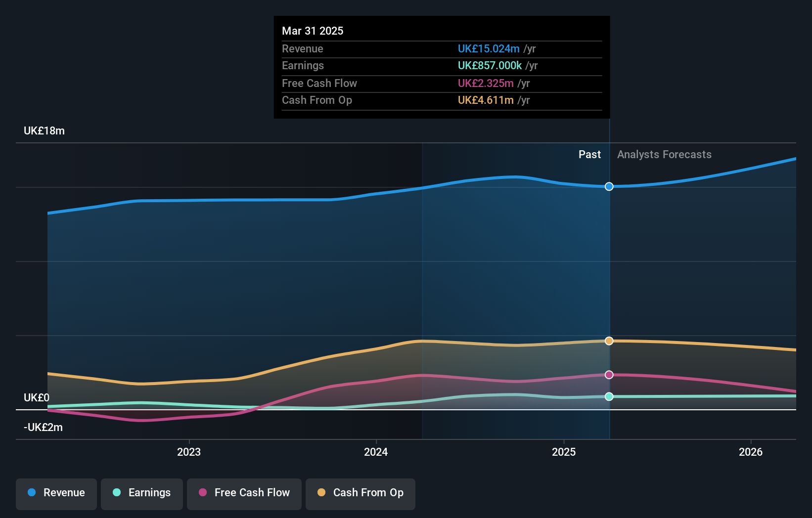812x518 pixels.
Task: Click the Free Cash Flow label in tooltip
Action: point(319,84)
